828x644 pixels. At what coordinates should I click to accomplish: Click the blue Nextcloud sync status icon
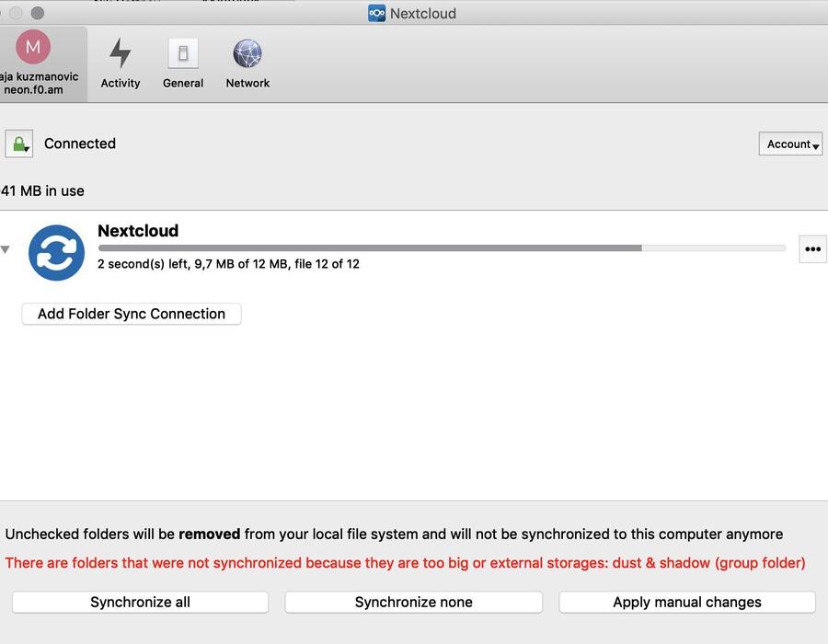[x=56, y=252]
